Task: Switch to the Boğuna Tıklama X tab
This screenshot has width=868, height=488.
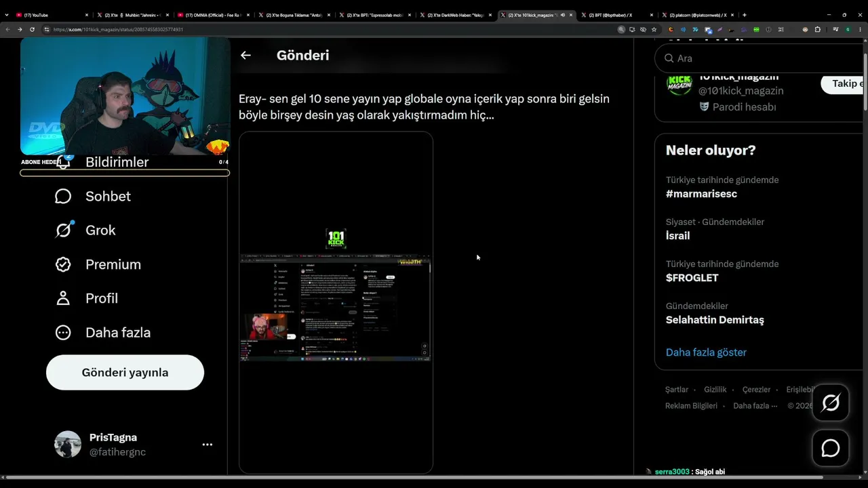Action: pos(294,15)
